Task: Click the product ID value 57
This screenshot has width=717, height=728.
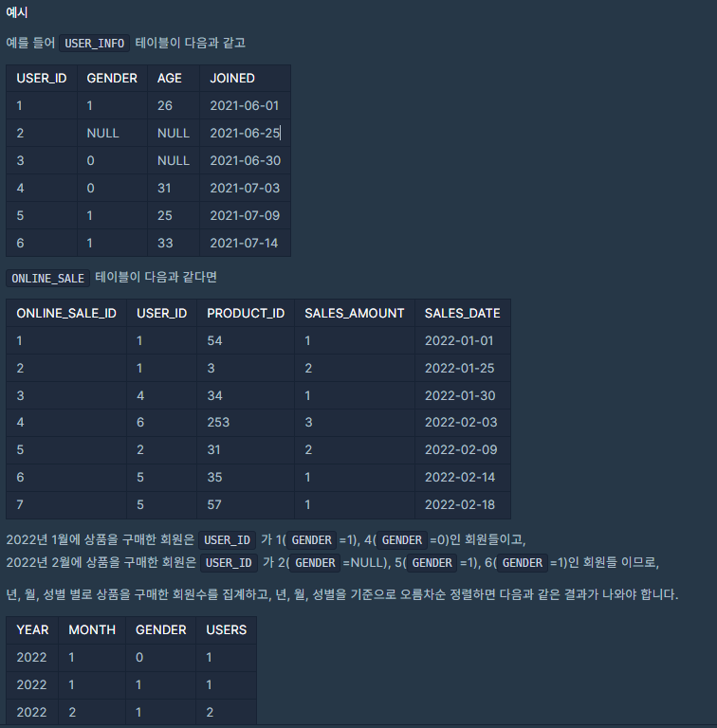Action: (x=214, y=504)
